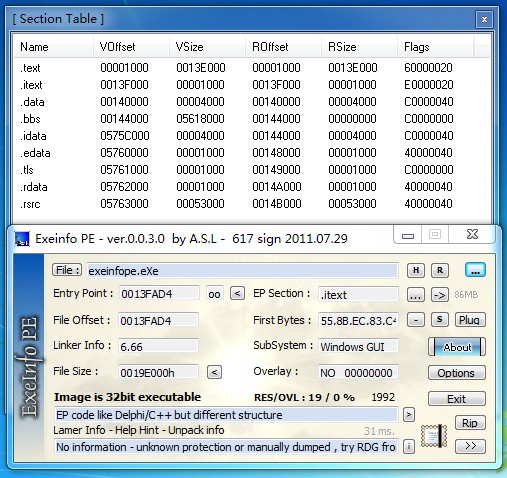507x478 pixels.
Task: Click the stamp/notepad icon near Rip
Action: coord(434,436)
